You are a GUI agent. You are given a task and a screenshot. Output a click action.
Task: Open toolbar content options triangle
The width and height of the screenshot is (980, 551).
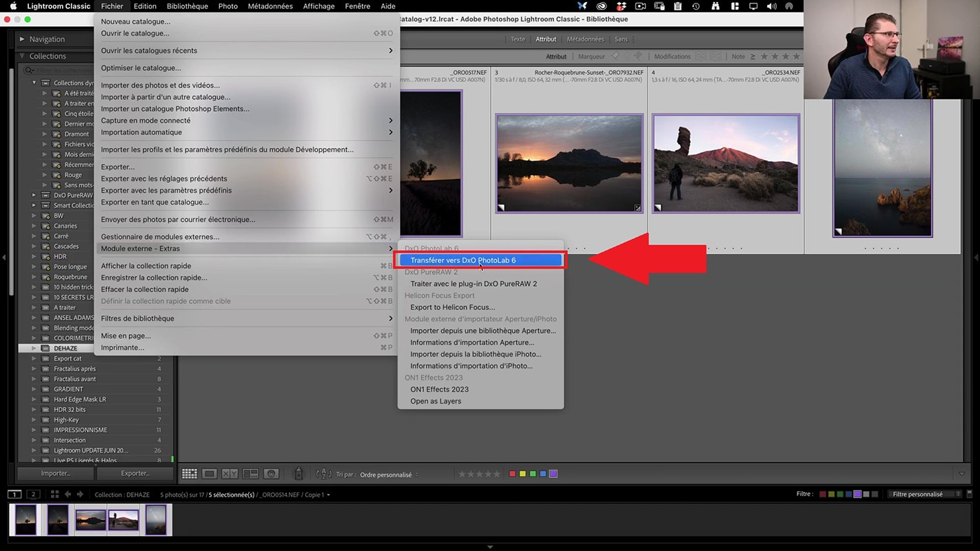(962, 474)
